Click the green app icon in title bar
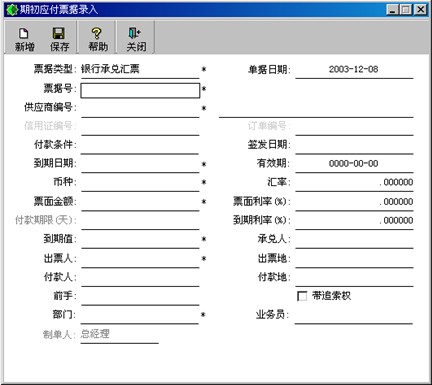Image resolution: width=432 pixels, height=385 pixels. point(12,10)
